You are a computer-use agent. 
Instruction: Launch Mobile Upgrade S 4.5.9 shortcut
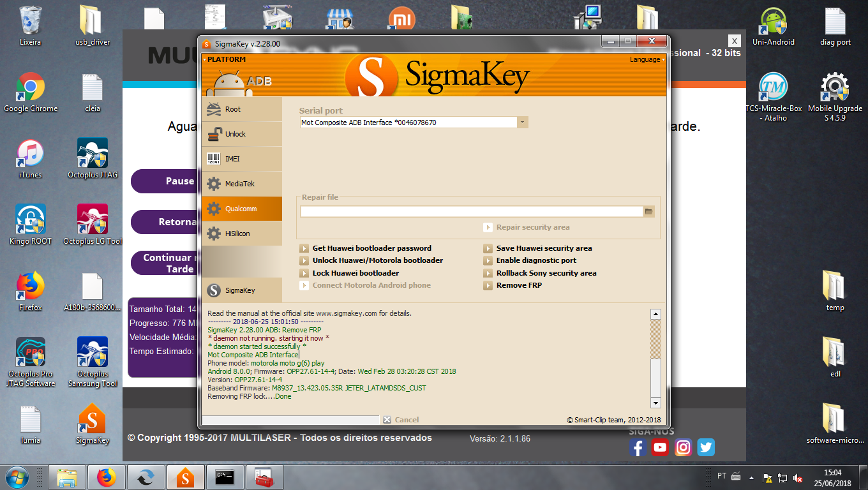pyautogui.click(x=835, y=97)
